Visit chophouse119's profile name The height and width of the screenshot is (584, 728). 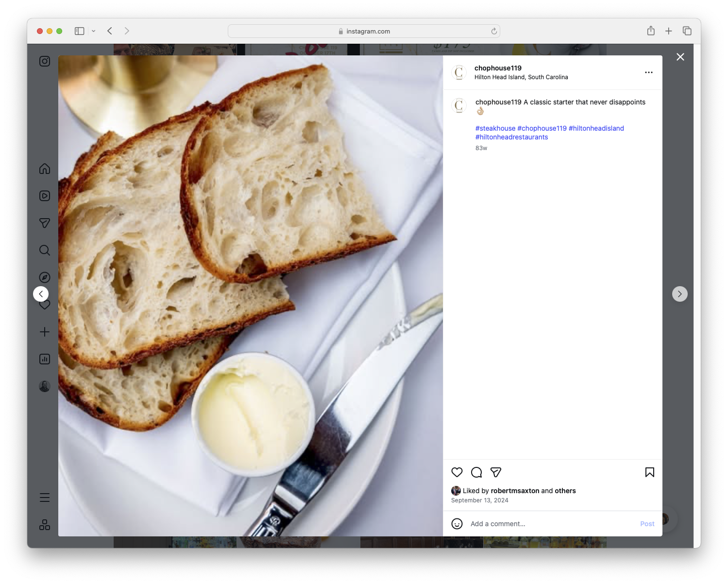[498, 68]
